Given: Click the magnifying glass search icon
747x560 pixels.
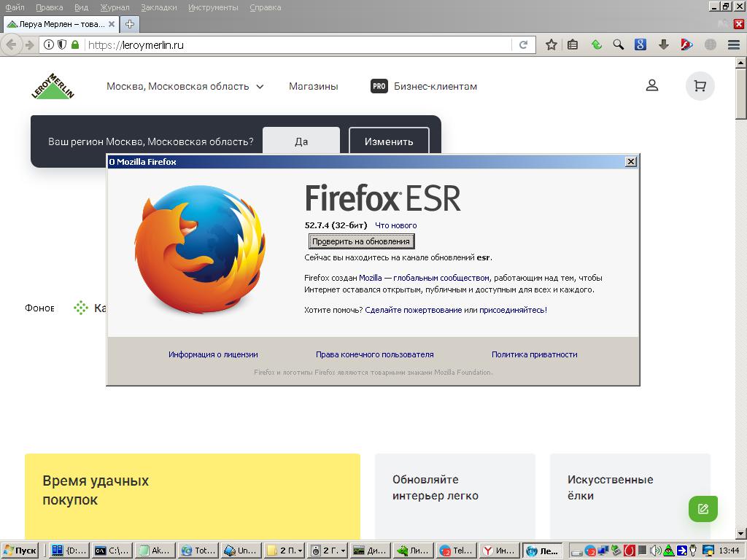Looking at the screenshot, I should 619,44.
